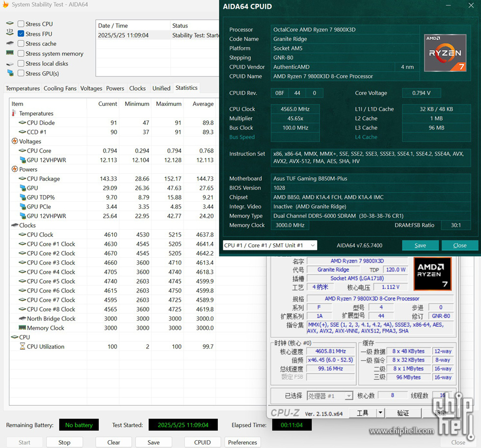Image resolution: width=481 pixels, height=448 pixels.
Task: Click the monitor icon beside Stress GPU(s)
Action: pos(10,73)
